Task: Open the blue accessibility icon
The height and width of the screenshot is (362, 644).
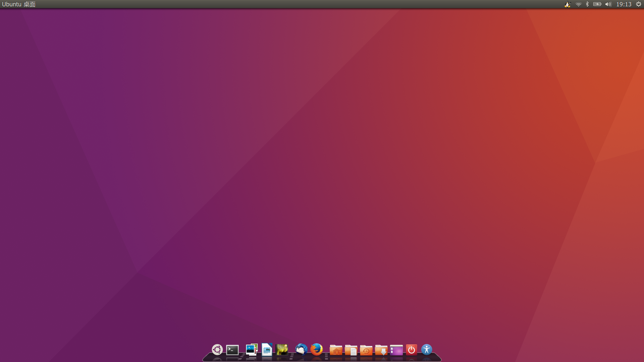Action: tap(427, 350)
